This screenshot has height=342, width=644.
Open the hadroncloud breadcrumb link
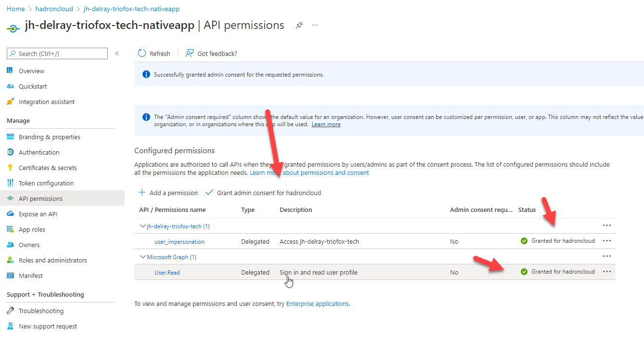click(54, 9)
